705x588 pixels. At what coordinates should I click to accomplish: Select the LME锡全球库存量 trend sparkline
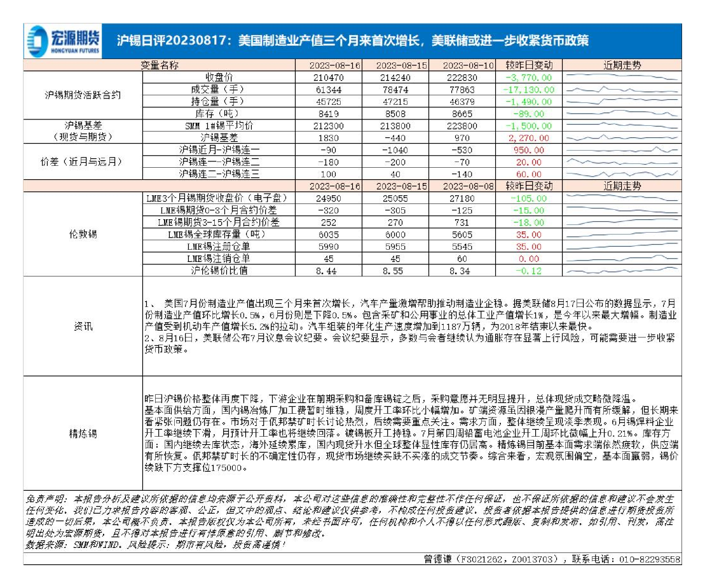622,235
